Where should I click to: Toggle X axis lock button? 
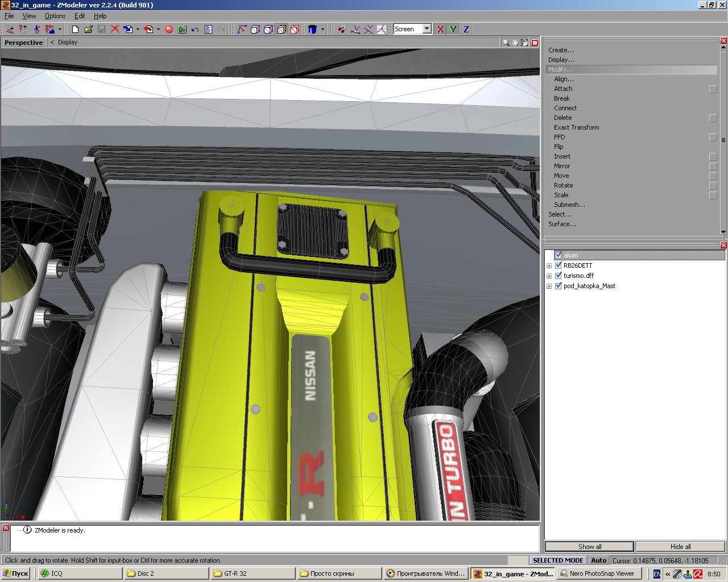pos(440,29)
